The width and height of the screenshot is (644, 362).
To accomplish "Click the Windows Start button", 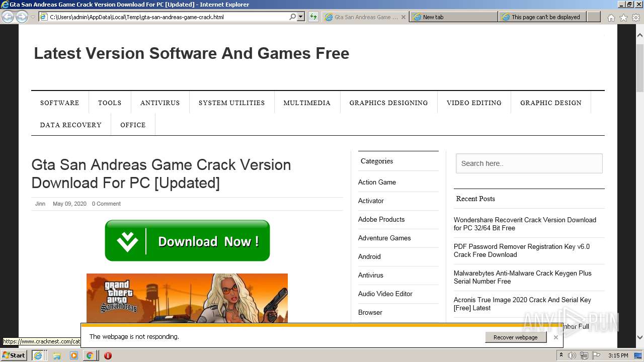I will point(14,355).
